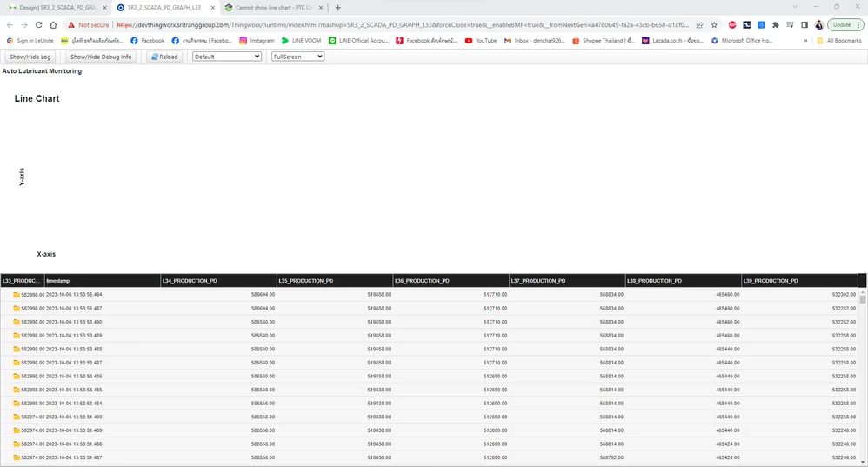The image size is (868, 467).
Task: Select timestamp 2023-10-06 13:53:55.487 cell
Action: click(x=103, y=308)
